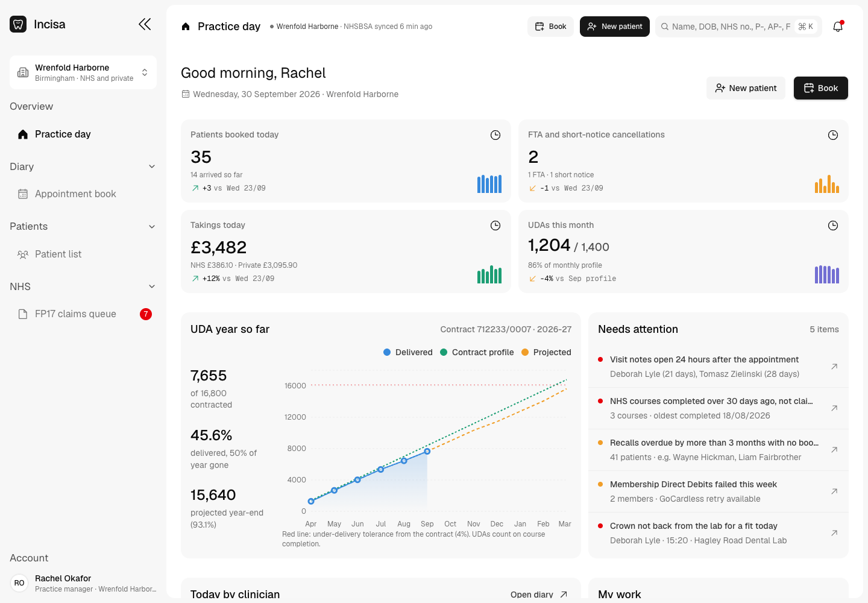Open arrow for Recalls overdue item
868x603 pixels.
click(x=834, y=450)
